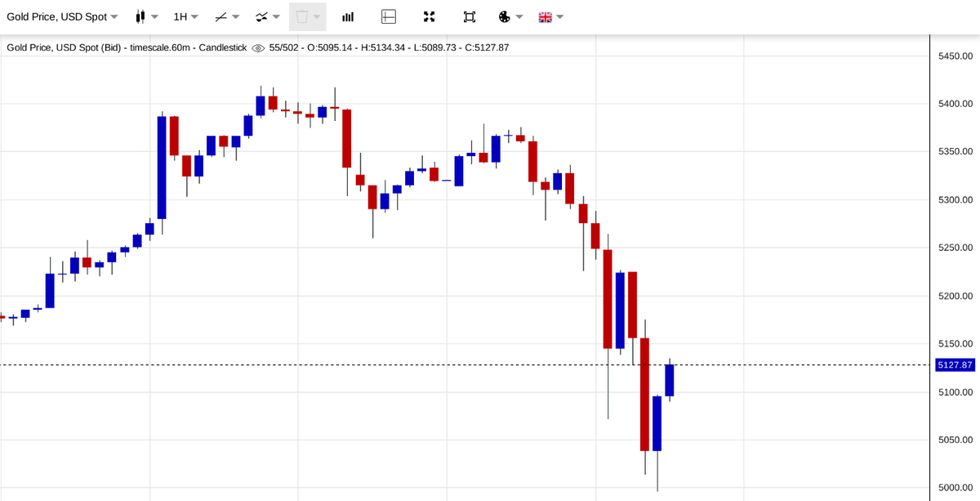This screenshot has height=501, width=980.
Task: Click the bar chart volume icon
Action: pyautogui.click(x=348, y=16)
